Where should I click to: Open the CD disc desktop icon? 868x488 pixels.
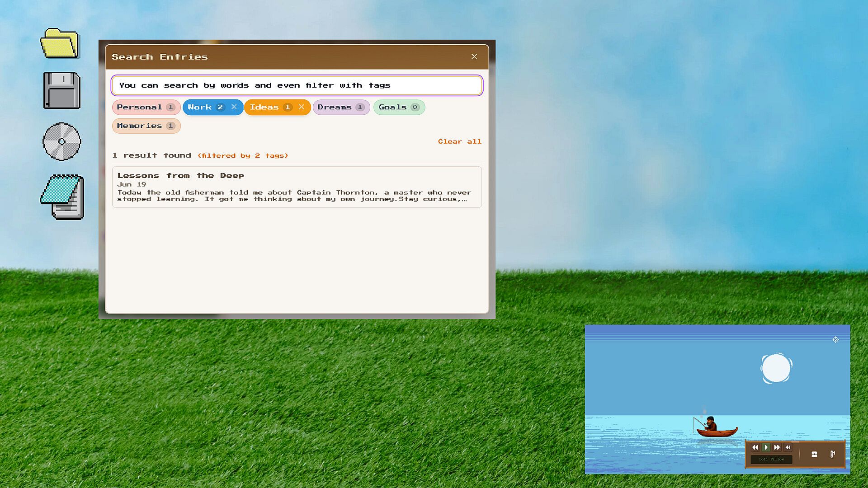(62, 141)
